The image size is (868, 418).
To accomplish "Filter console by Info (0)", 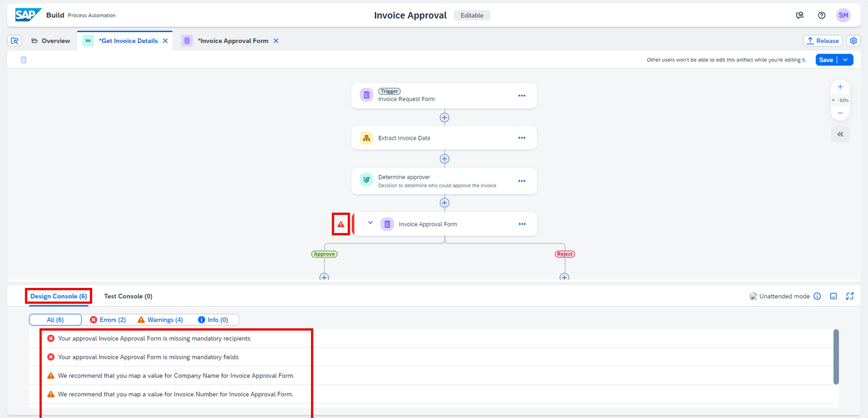I will pyautogui.click(x=213, y=320).
